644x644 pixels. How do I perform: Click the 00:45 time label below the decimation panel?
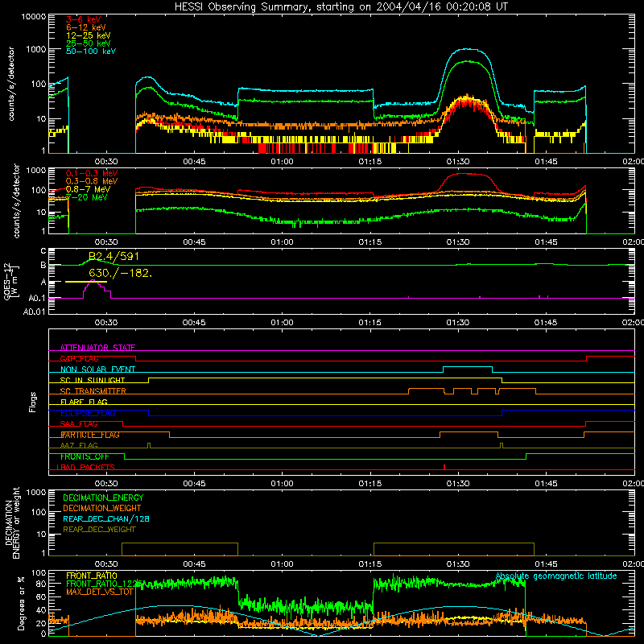(194, 564)
